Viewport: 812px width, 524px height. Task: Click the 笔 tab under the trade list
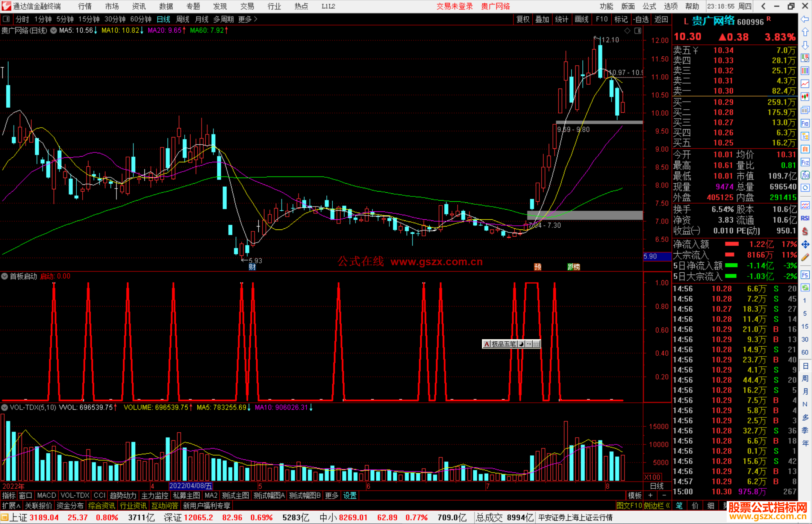(x=679, y=506)
